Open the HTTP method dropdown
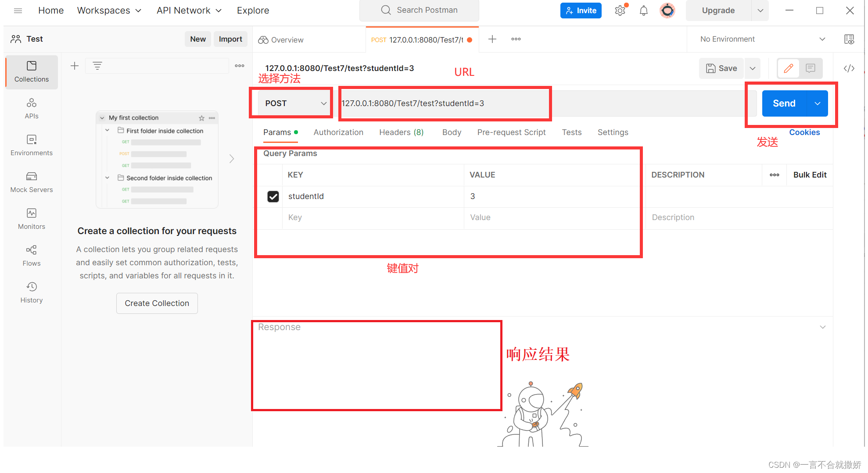 click(295, 103)
